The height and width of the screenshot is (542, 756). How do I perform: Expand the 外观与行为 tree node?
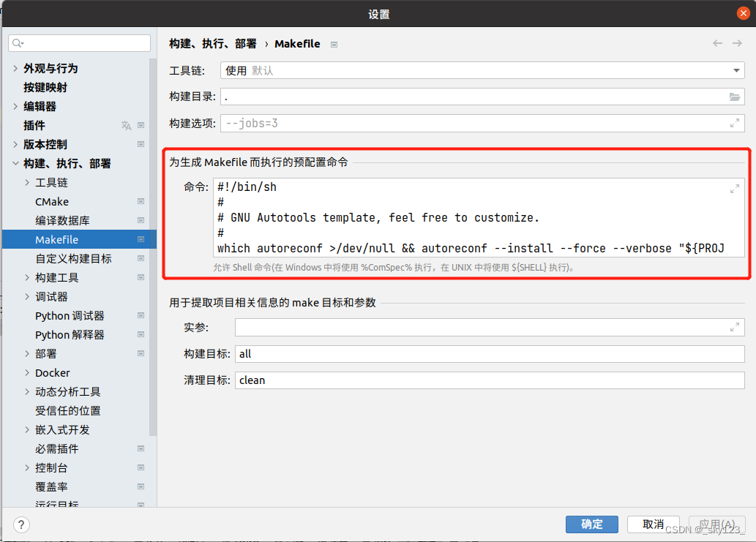tap(15, 69)
